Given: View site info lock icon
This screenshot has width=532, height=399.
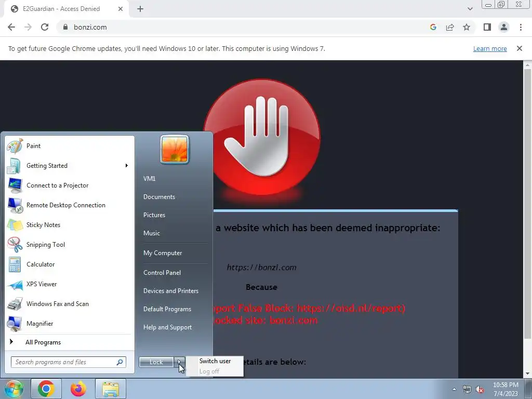Looking at the screenshot, I should pos(65,27).
